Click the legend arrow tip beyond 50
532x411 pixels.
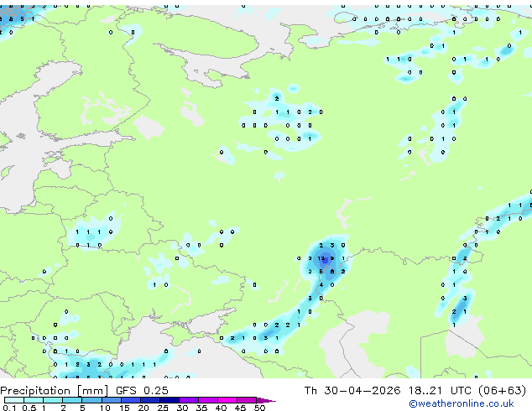pyautogui.click(x=266, y=401)
